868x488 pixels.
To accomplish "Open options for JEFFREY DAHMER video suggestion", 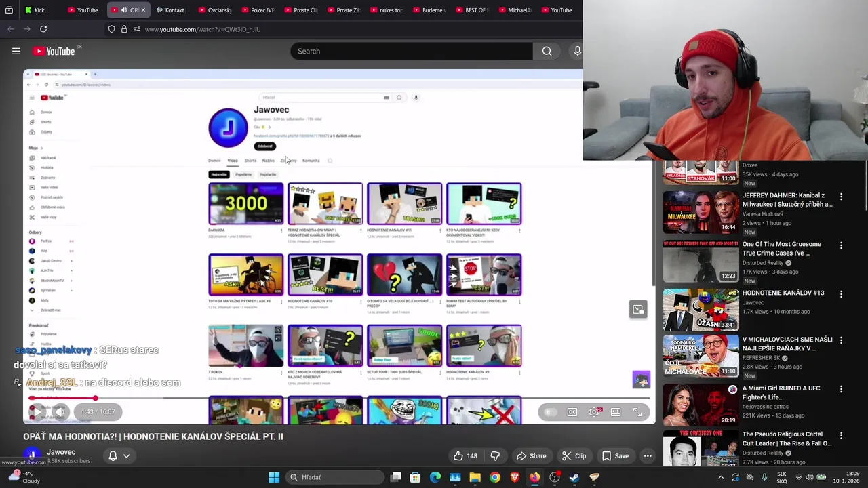I will click(x=841, y=197).
